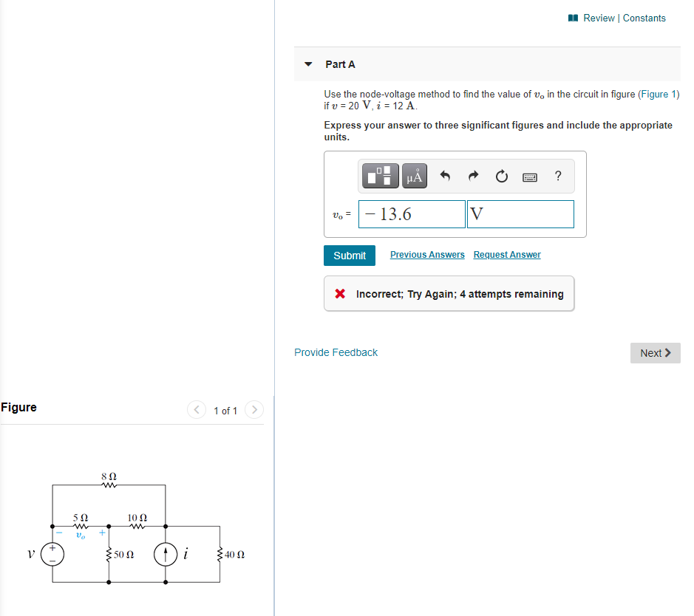Click the redo arrow icon
Screen dimensions: 694x616
pyautogui.click(x=472, y=176)
